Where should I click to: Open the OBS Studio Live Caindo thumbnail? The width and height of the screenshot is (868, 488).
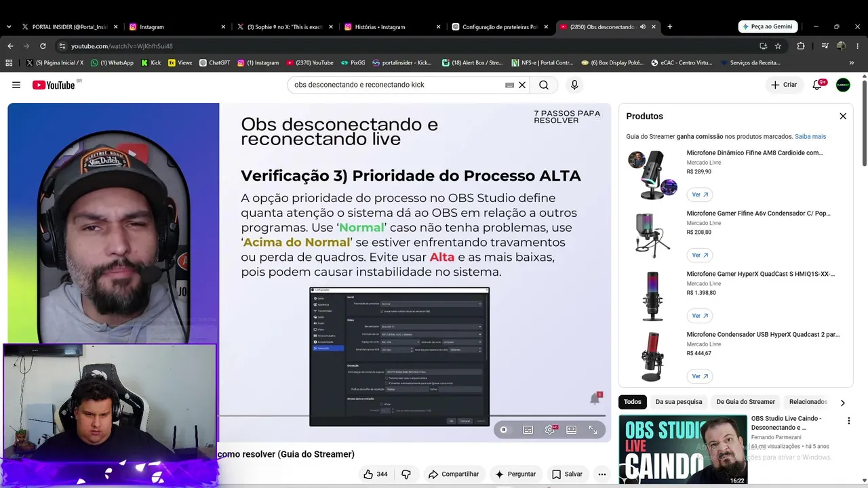click(683, 449)
